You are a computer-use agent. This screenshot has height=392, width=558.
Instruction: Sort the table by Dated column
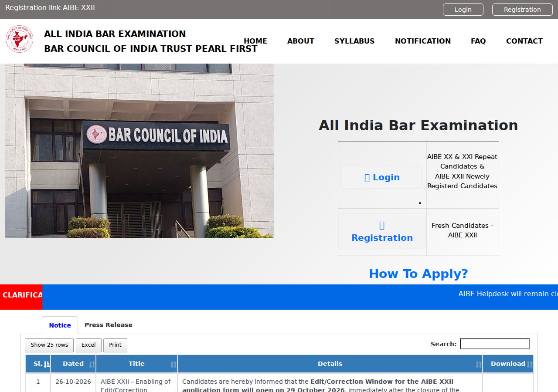[73, 364]
